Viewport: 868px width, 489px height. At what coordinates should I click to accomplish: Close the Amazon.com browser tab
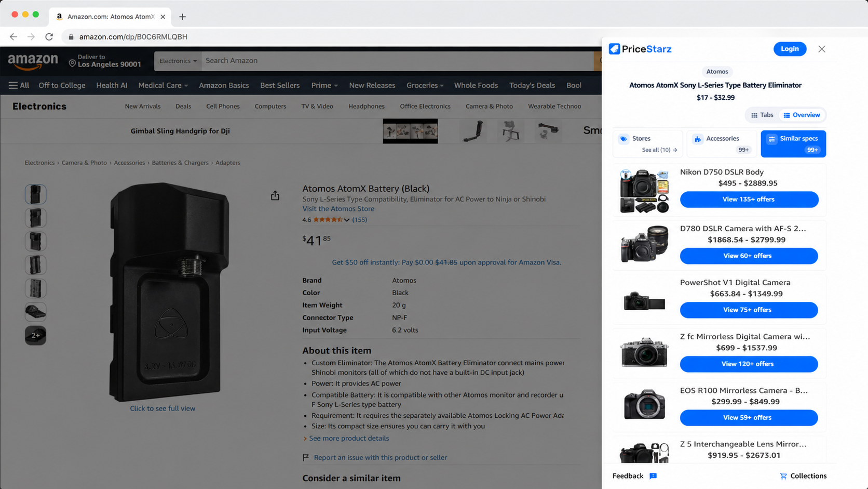(163, 17)
